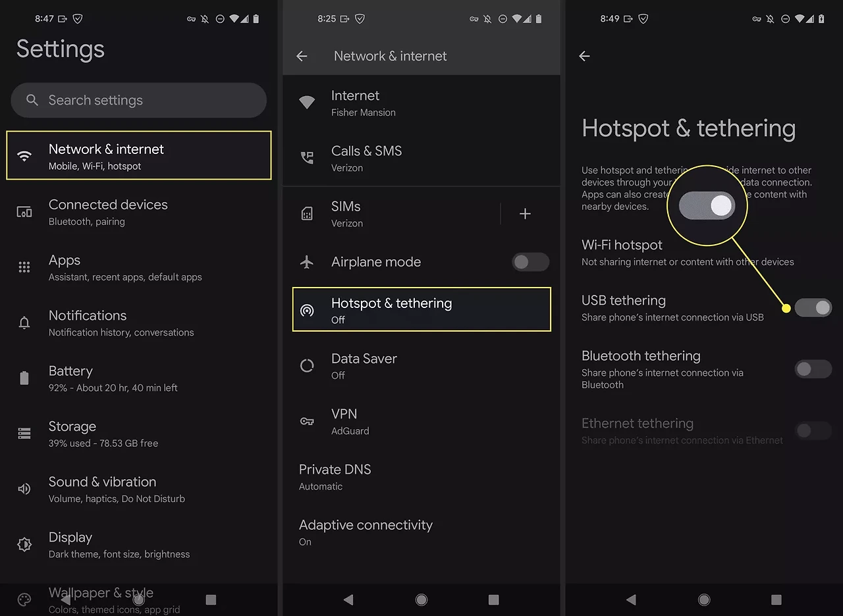Image resolution: width=843 pixels, height=616 pixels.
Task: Enable USB tethering switch
Action: tap(813, 307)
